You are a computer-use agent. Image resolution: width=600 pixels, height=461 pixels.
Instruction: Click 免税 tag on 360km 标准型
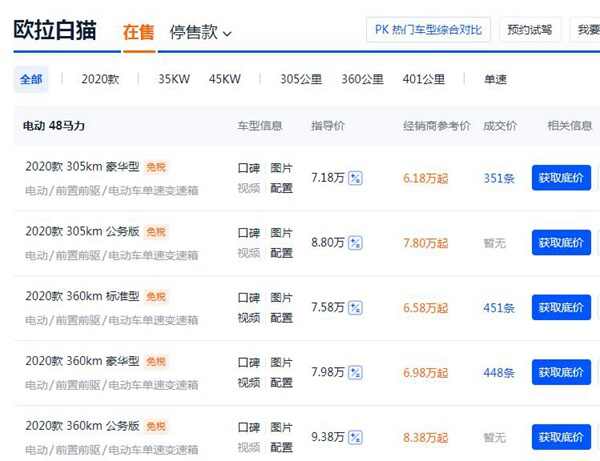(x=156, y=297)
